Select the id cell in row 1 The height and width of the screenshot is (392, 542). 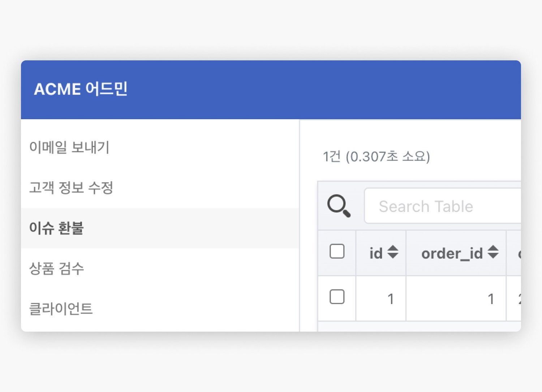point(381,299)
